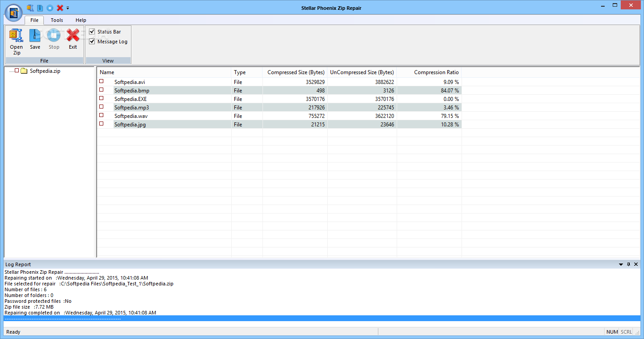Click the Exit ribbon button
The image size is (644, 339).
point(72,39)
